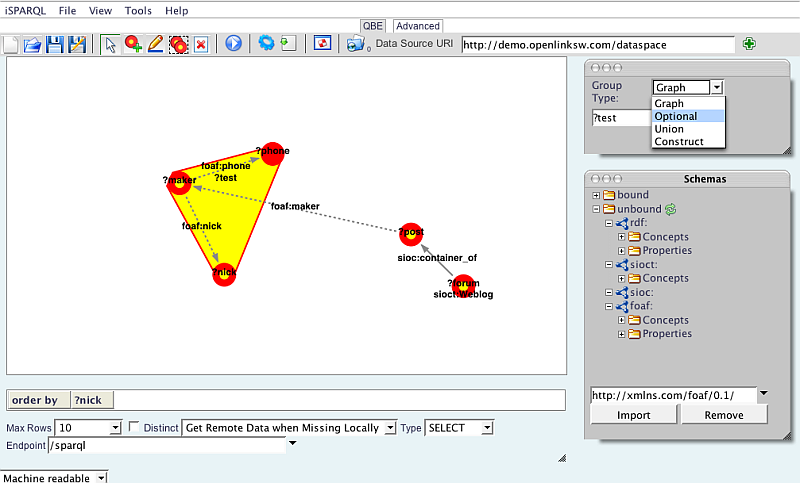Open the Tools menu
Screen dimensions: 800x483
click(x=138, y=10)
